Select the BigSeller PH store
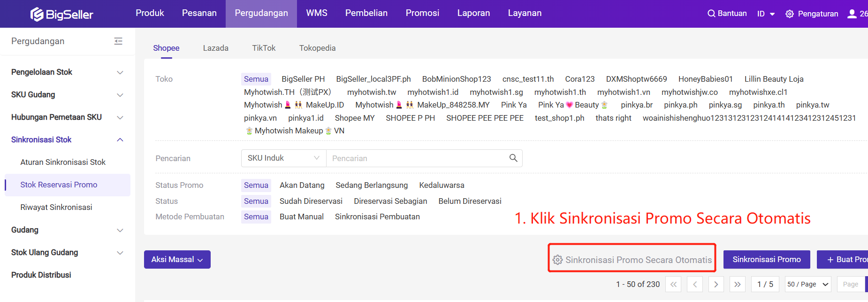This screenshot has height=302, width=868. click(303, 79)
